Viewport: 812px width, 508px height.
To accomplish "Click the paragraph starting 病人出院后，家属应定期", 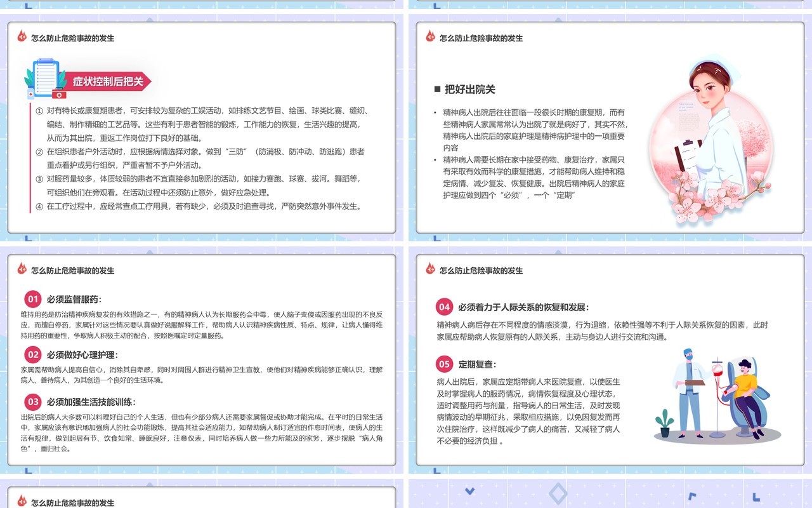I will click(528, 411).
